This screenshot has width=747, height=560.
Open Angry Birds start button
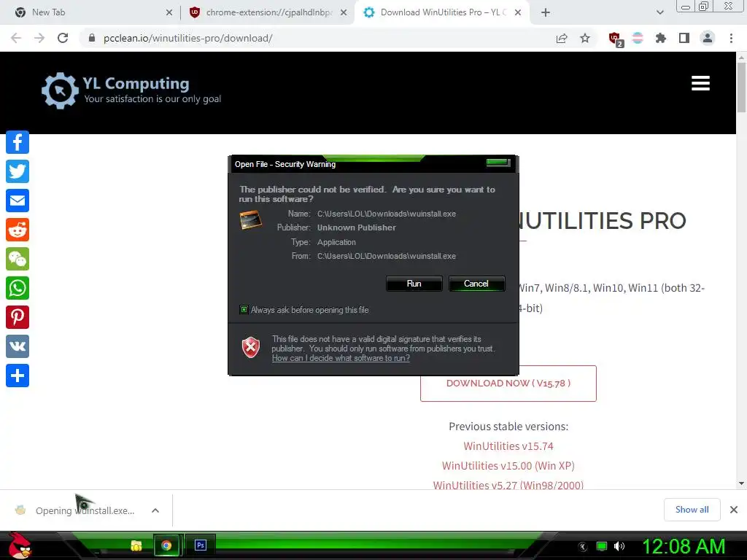20,545
